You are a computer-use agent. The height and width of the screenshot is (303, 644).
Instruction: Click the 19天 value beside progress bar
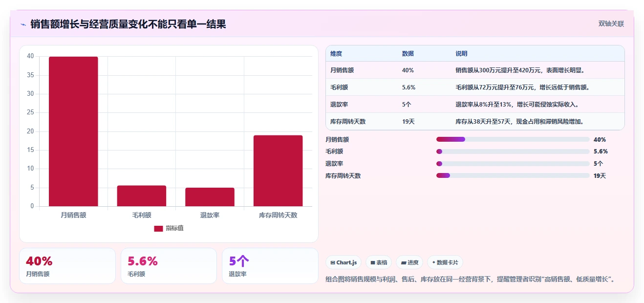pos(600,175)
